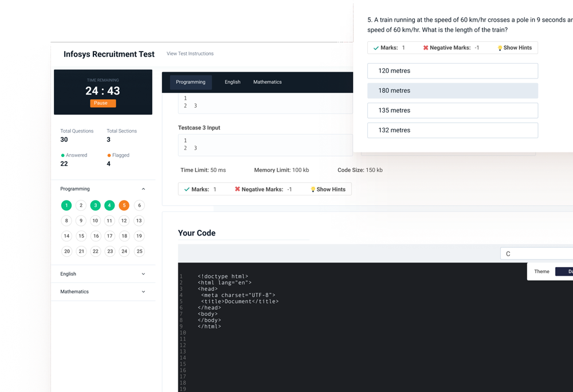Click the 24 : 43 time remaining display
This screenshot has width=573, height=392.
tap(103, 91)
